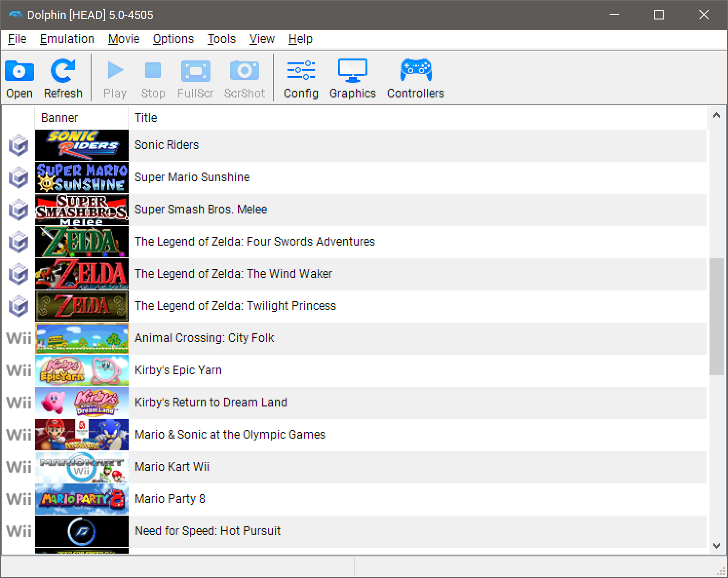728x578 pixels.
Task: Select the 'Mario Kart Wii' title
Action: [172, 467]
